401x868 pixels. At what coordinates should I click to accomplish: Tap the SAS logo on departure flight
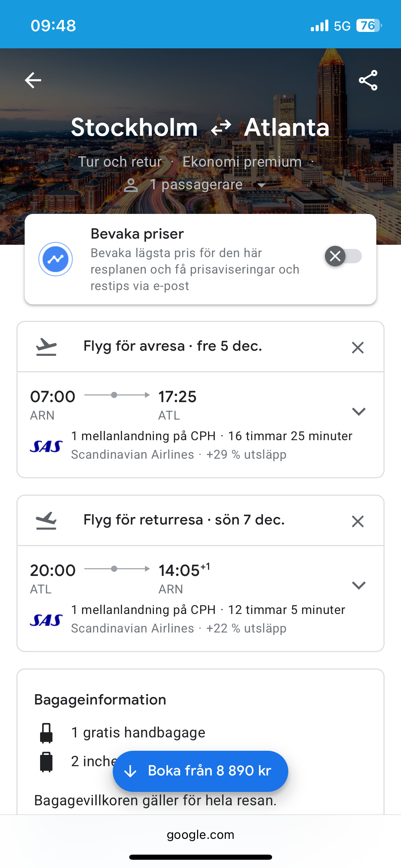(46, 446)
